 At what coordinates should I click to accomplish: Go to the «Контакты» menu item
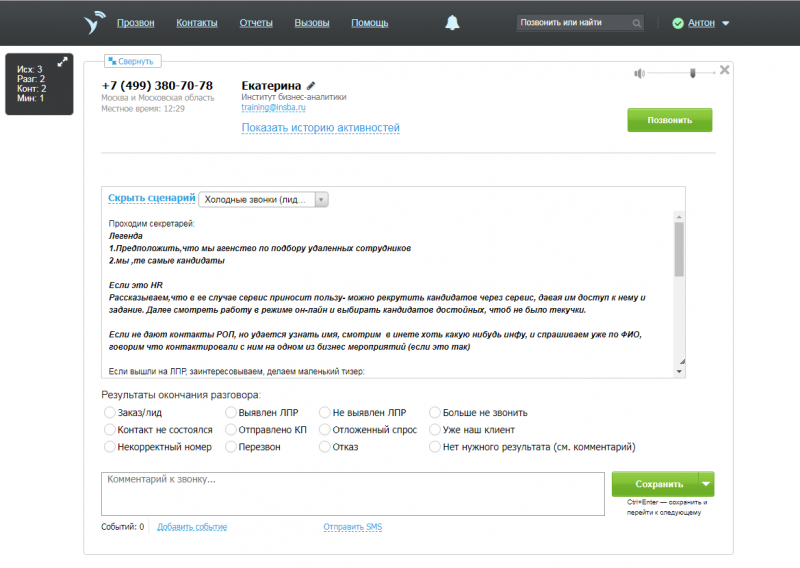tap(197, 23)
